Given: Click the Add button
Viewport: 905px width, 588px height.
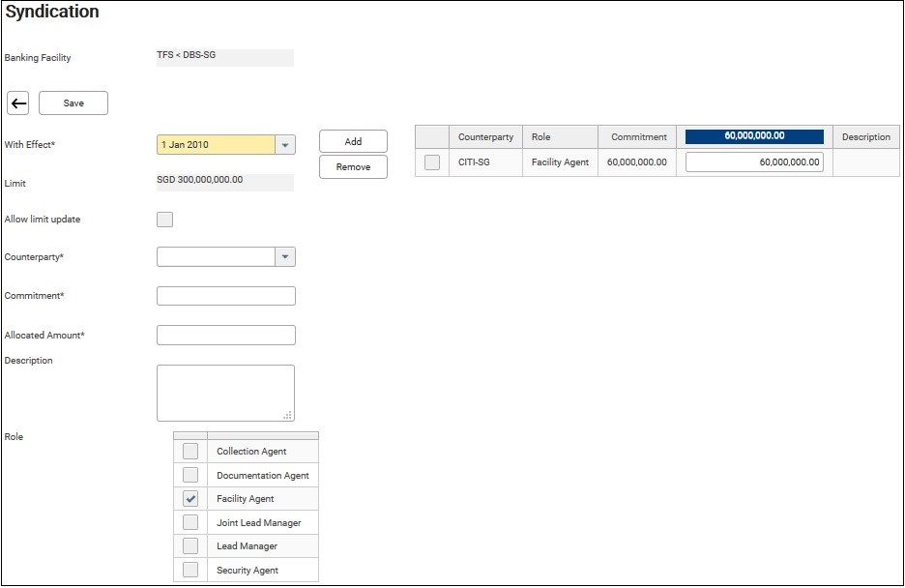Looking at the screenshot, I should pyautogui.click(x=353, y=141).
